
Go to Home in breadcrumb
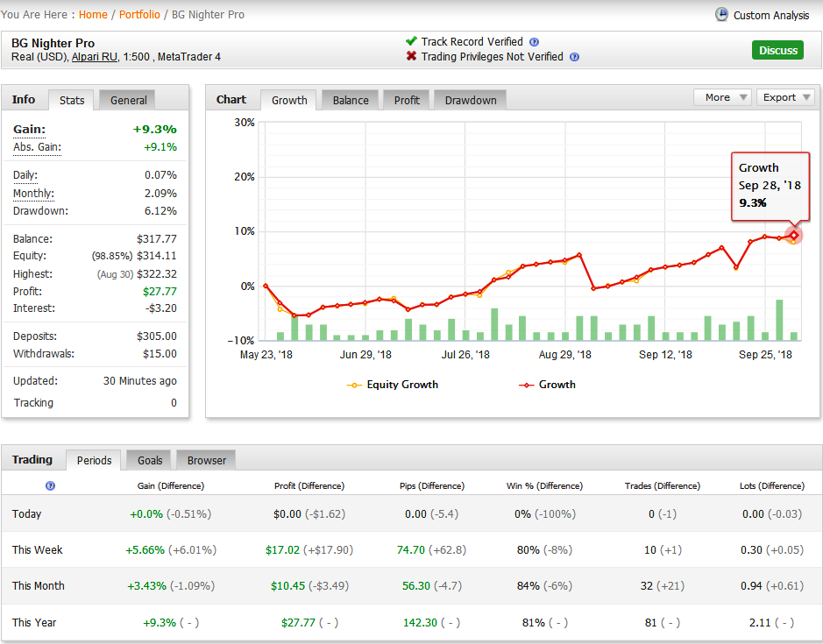click(x=93, y=15)
